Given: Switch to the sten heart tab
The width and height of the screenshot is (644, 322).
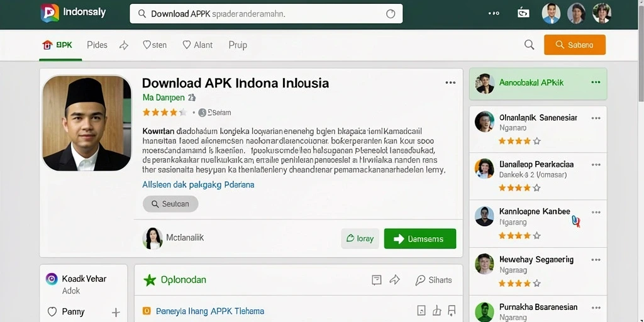Looking at the screenshot, I should coord(155,45).
